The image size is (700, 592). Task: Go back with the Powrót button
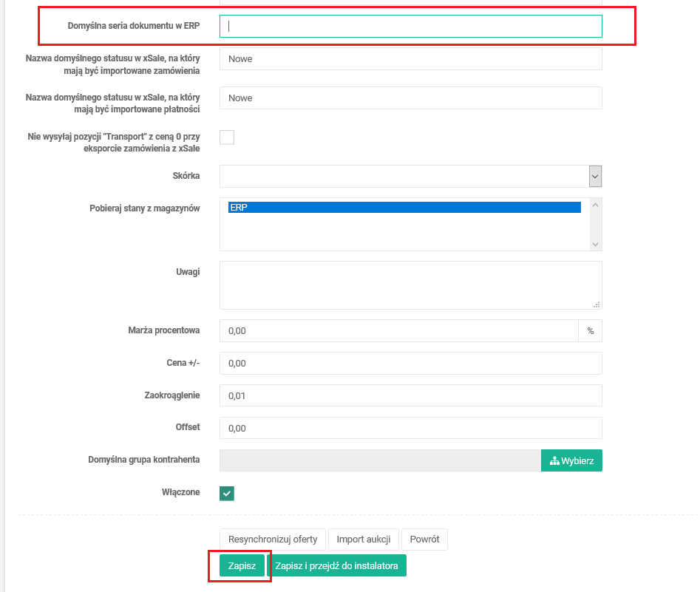pyautogui.click(x=424, y=539)
